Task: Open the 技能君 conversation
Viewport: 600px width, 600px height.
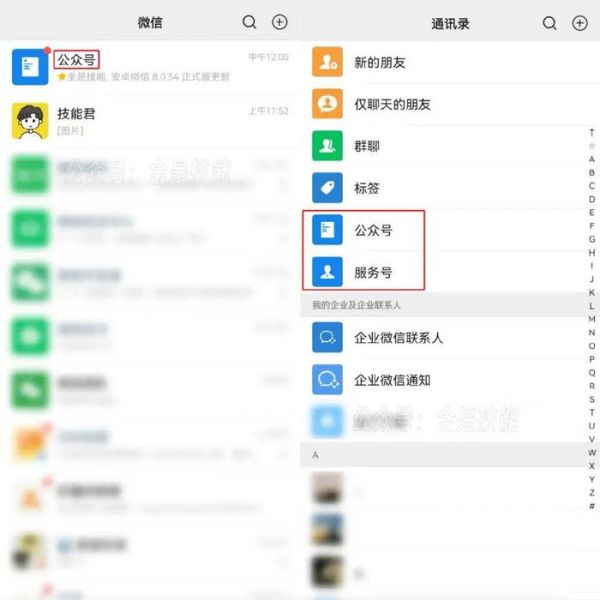Action: point(149,121)
